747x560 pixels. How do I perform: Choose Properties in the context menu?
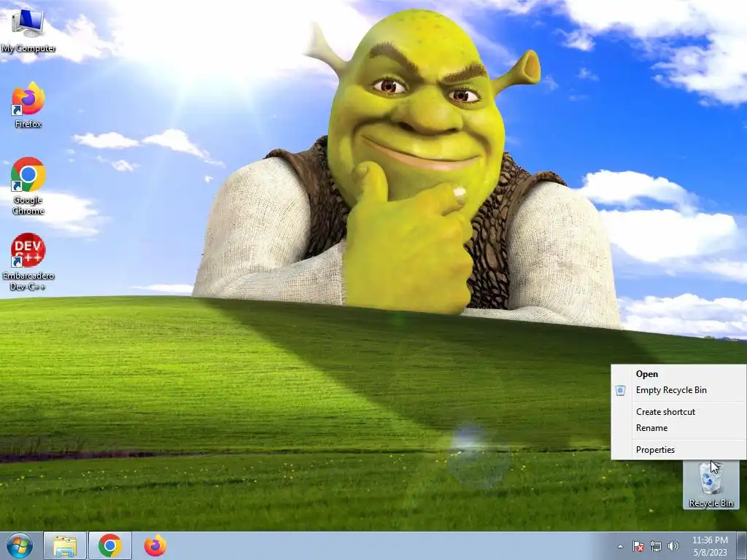tap(678, 449)
